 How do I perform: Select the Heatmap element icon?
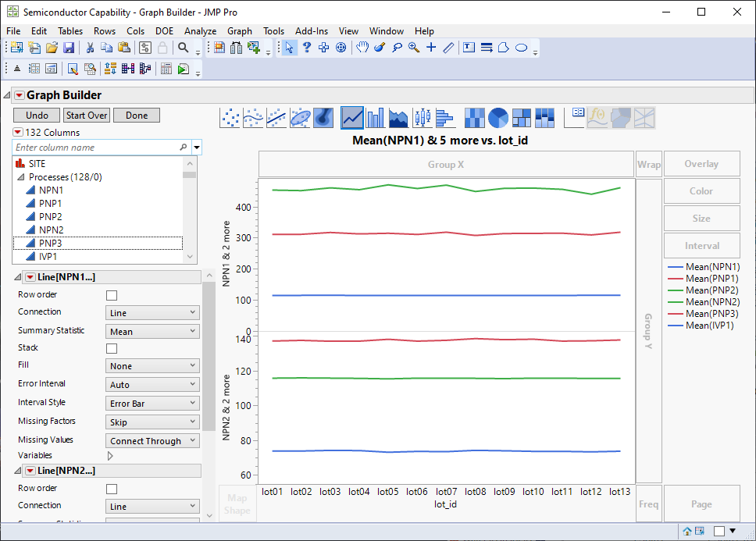(x=474, y=118)
